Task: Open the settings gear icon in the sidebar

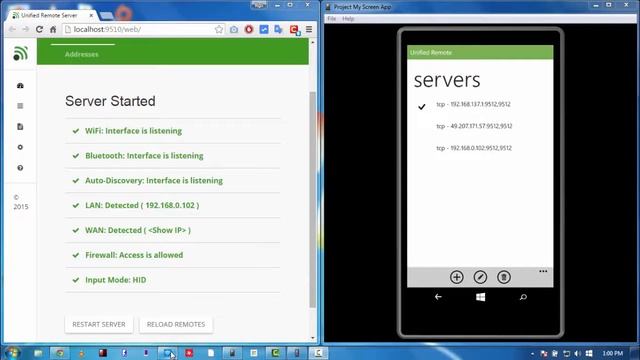Action: coord(20,147)
